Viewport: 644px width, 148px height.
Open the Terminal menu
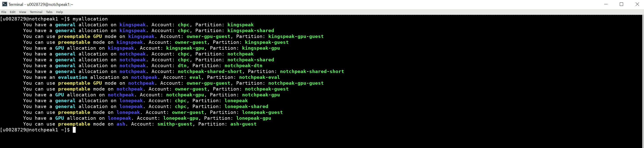coord(36,12)
